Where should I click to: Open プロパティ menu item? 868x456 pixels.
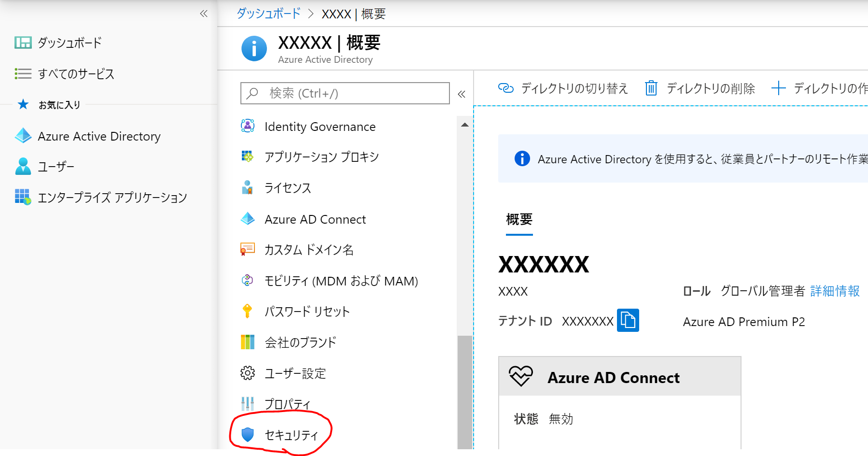tap(288, 404)
